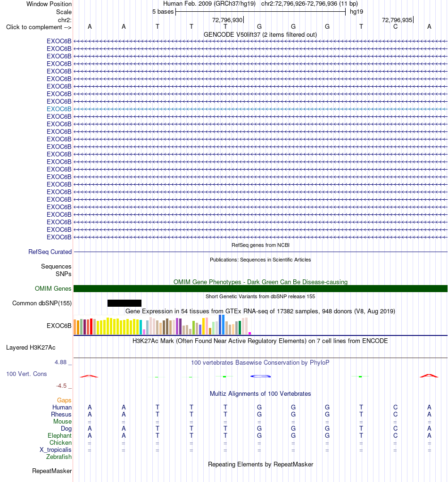Screen dimensions: 448x482
Task: Select the Zebrafish species label
Action: 59,457
